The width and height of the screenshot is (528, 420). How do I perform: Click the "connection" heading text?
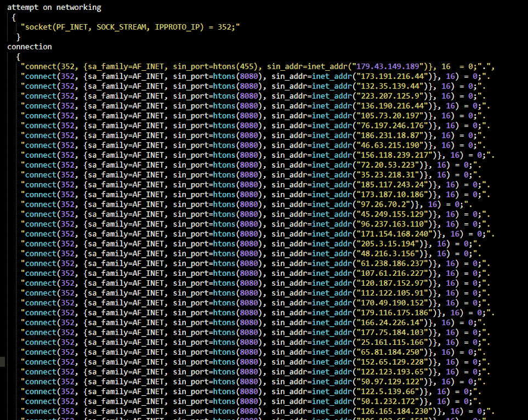tap(30, 47)
